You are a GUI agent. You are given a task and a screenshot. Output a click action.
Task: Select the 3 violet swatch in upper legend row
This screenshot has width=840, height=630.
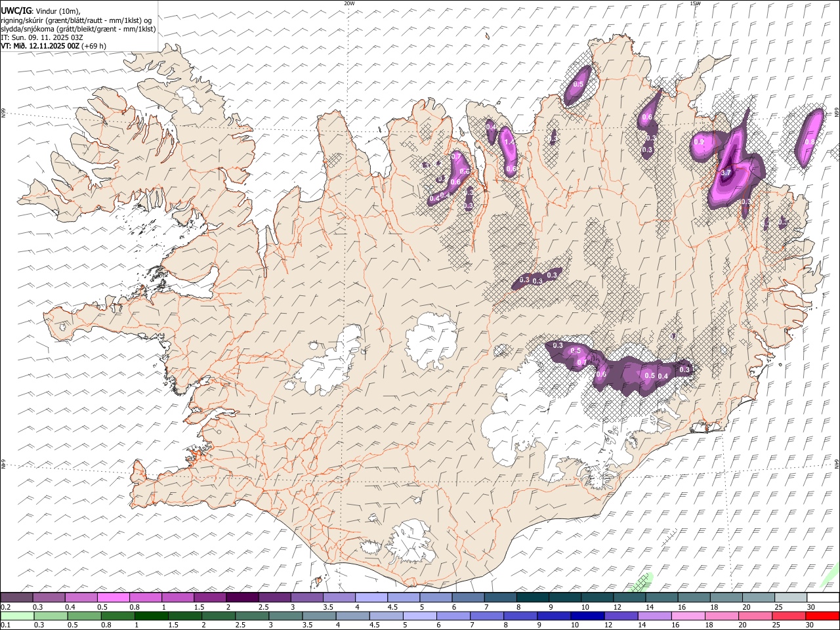(x=307, y=598)
